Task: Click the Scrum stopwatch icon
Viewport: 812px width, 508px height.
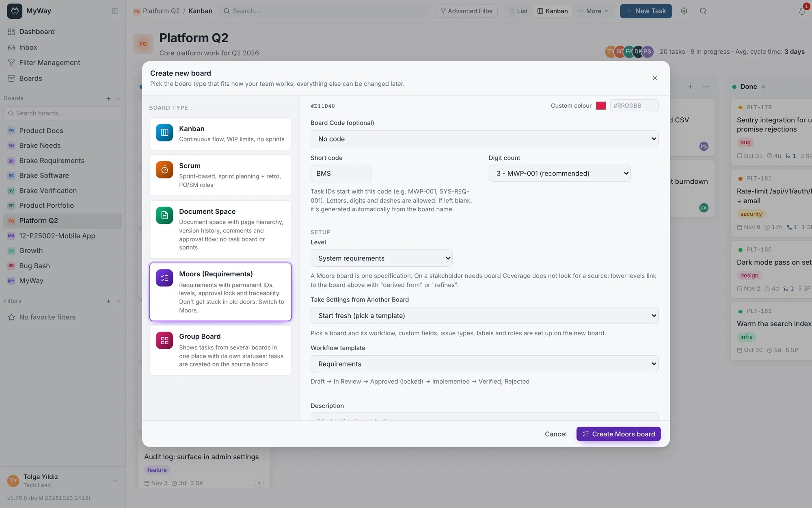Action: 164,170
